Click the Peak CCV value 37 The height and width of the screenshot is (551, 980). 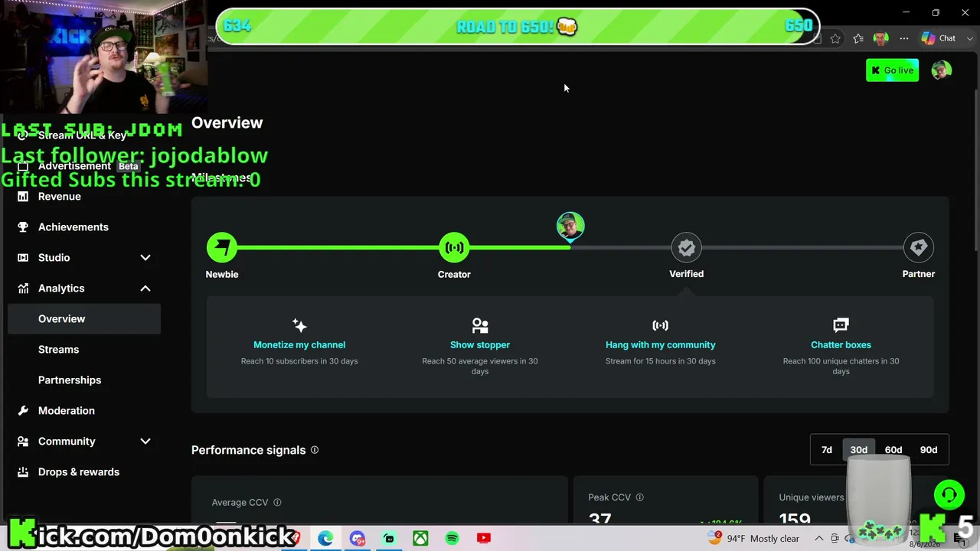click(600, 518)
